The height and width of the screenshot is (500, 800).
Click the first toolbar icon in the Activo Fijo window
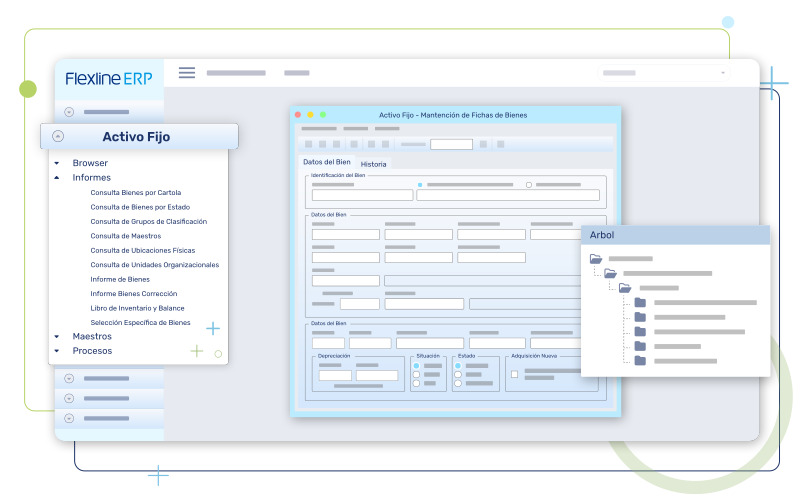point(310,144)
